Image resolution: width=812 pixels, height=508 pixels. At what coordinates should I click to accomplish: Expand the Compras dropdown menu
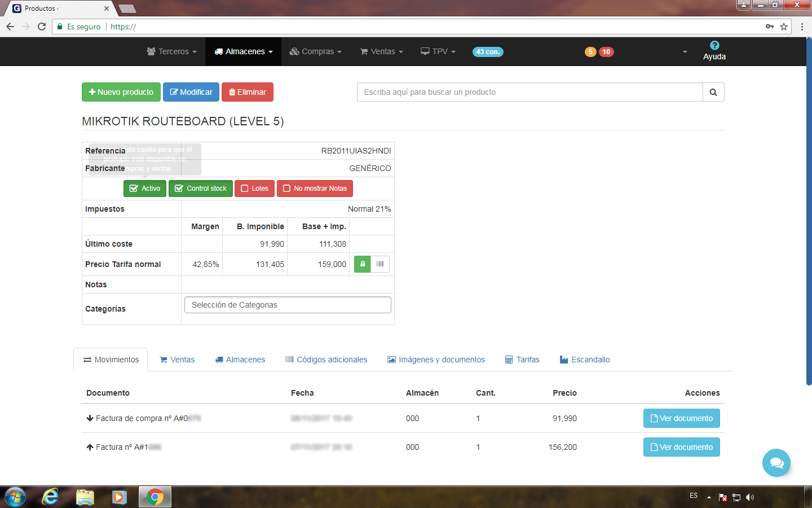pos(316,52)
